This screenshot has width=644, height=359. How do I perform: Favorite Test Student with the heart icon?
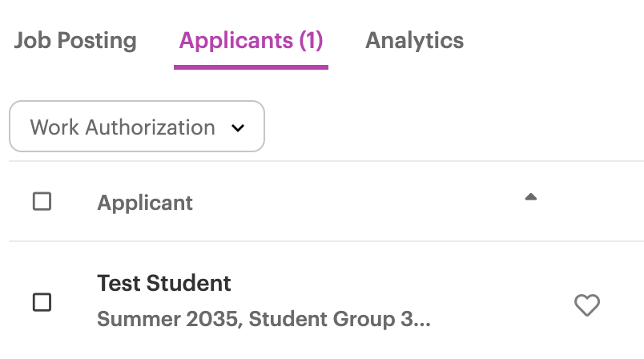(x=587, y=305)
